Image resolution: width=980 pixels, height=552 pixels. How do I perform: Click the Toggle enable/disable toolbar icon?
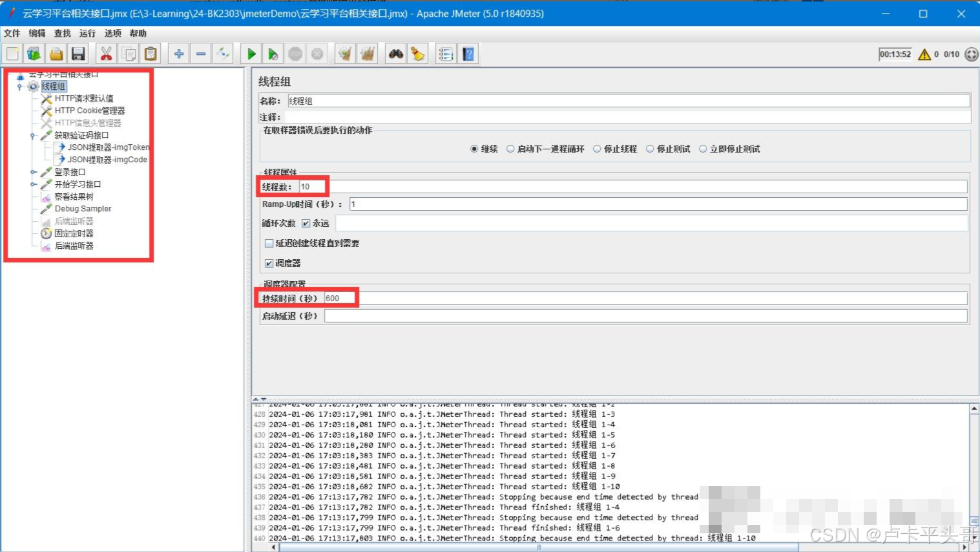tap(223, 54)
